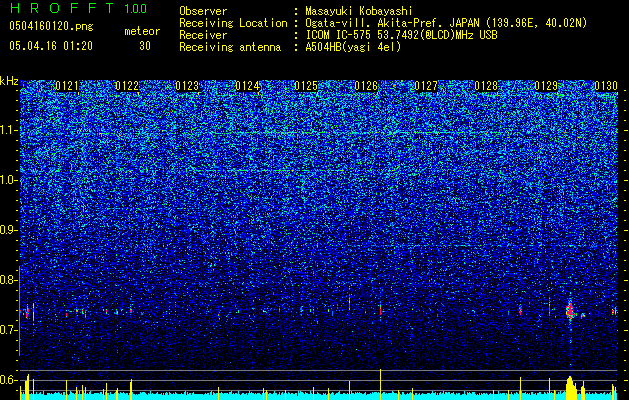Select the filename 0504160120.png
629x400 pixels.
(51, 26)
